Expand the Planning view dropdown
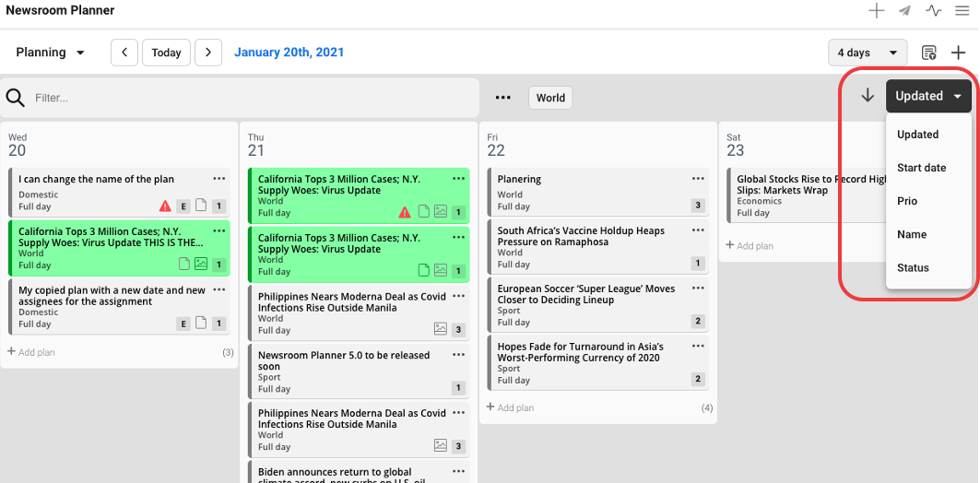 [x=51, y=53]
